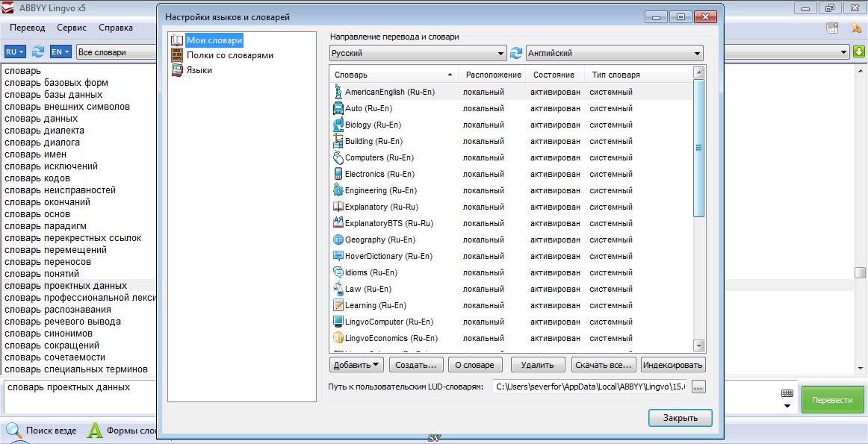Open the Справка menu

116,28
